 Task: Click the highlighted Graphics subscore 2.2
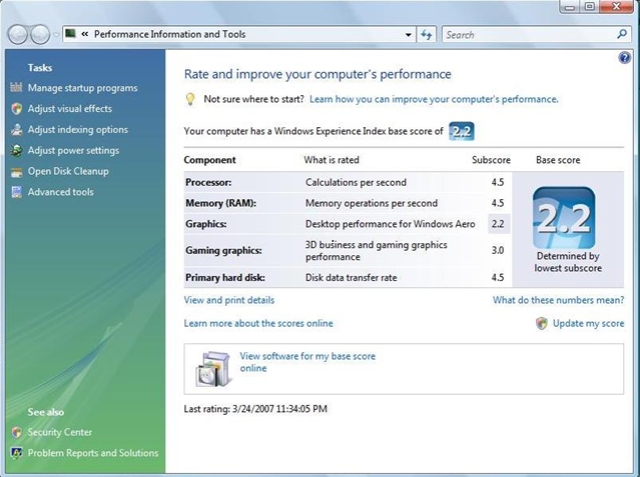pyautogui.click(x=498, y=224)
